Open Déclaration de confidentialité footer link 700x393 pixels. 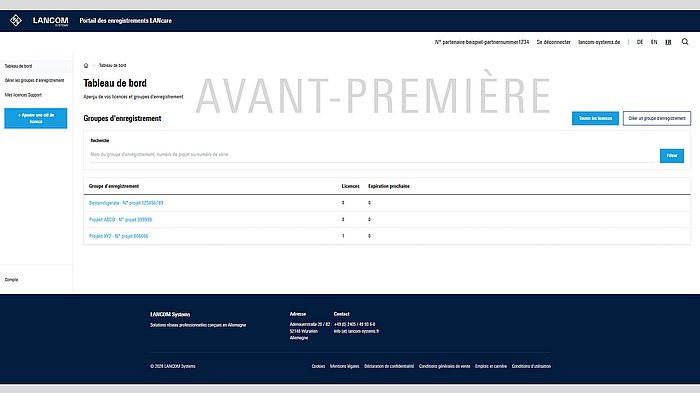click(x=389, y=366)
